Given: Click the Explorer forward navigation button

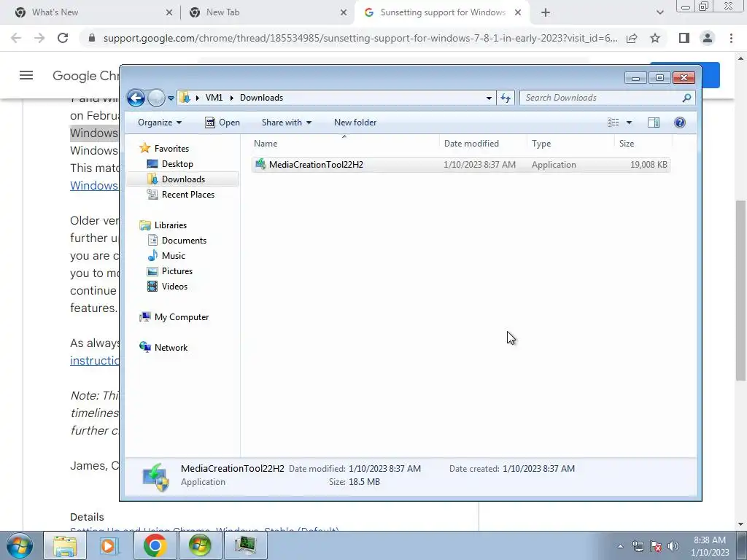Looking at the screenshot, I should point(156,98).
